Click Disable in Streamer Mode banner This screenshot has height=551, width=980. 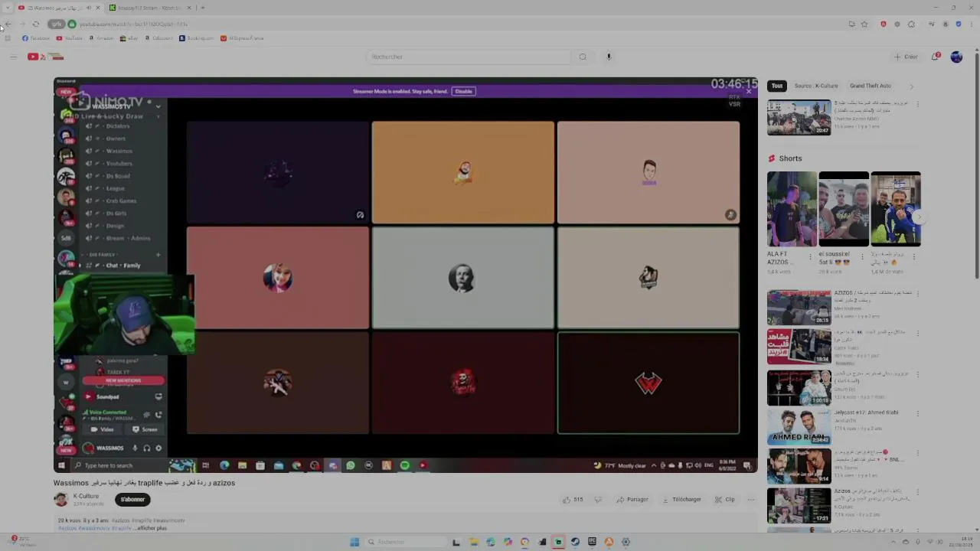pos(463,91)
